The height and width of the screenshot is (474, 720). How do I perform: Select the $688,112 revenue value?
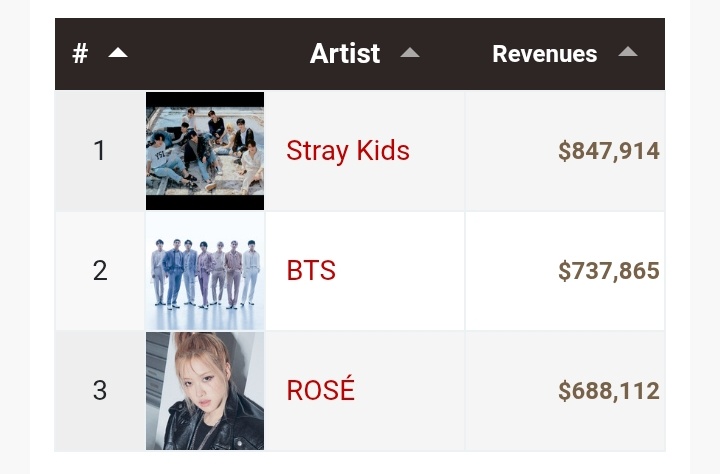click(609, 391)
